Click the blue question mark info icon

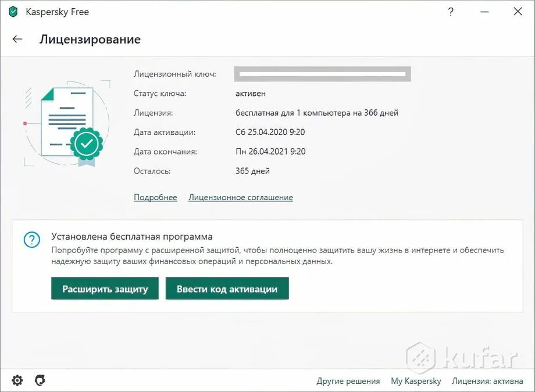[32, 240]
